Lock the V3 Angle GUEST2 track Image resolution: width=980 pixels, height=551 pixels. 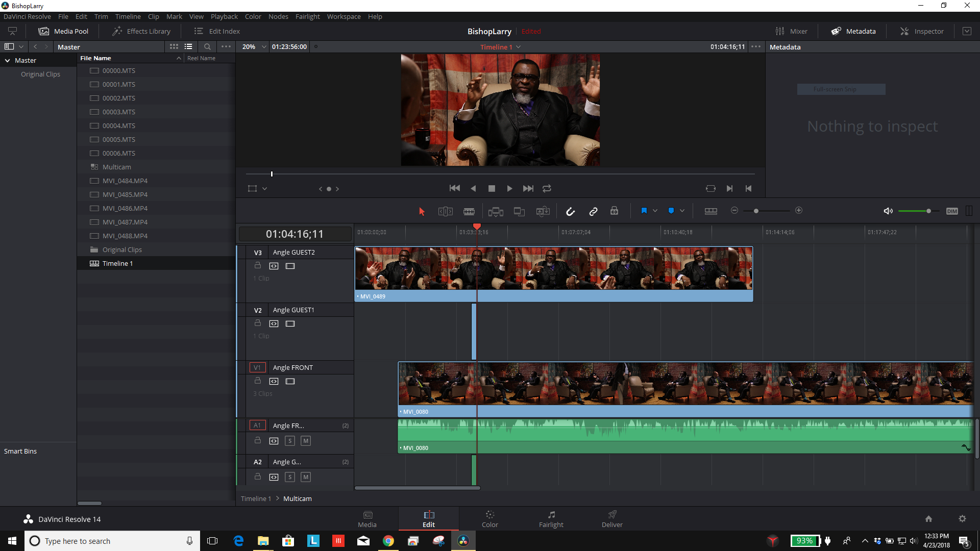[x=258, y=265]
